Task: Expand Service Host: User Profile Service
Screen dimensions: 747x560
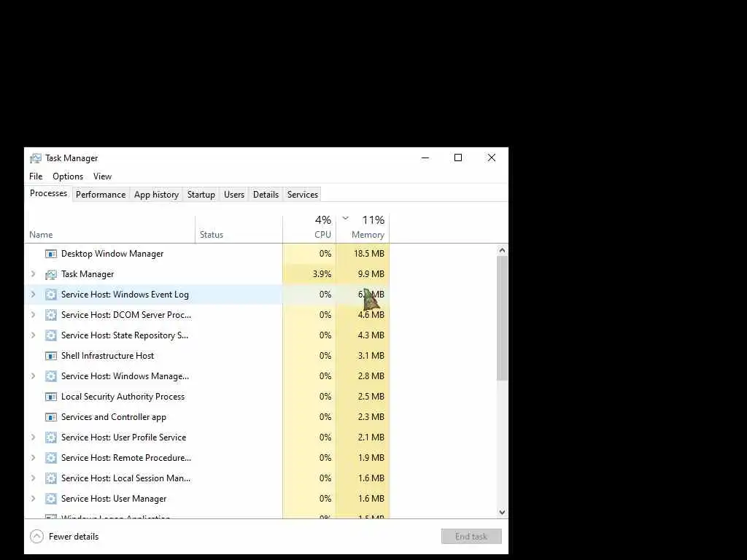Action: [x=33, y=437]
